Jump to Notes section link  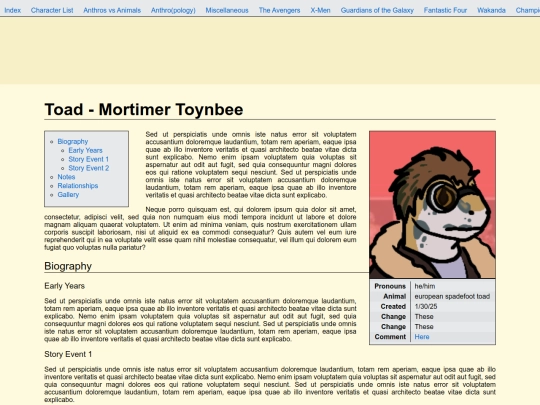(66, 177)
